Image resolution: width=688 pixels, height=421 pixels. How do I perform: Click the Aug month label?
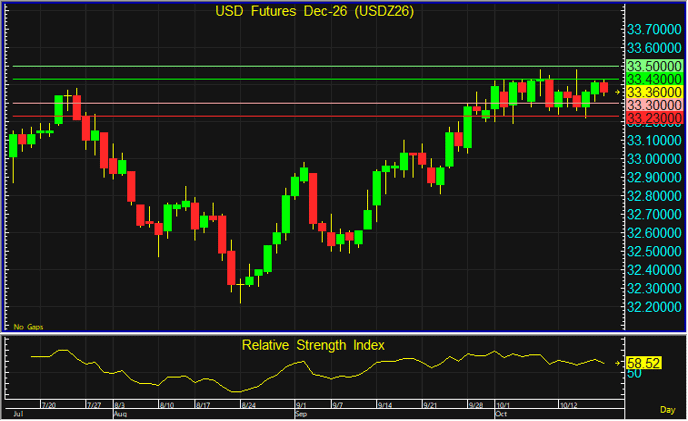(x=120, y=414)
